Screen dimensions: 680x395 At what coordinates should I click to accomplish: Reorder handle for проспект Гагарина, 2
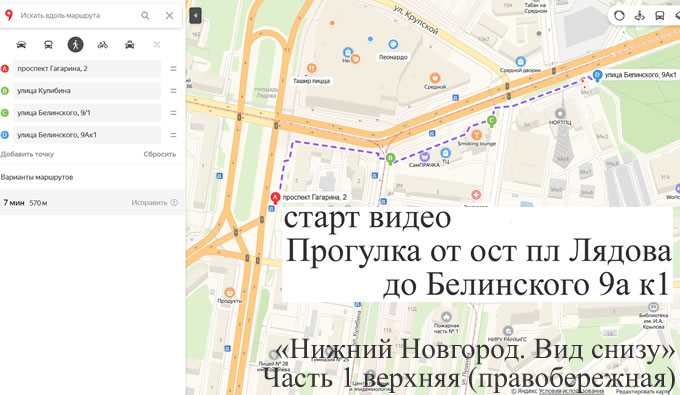pyautogui.click(x=173, y=69)
